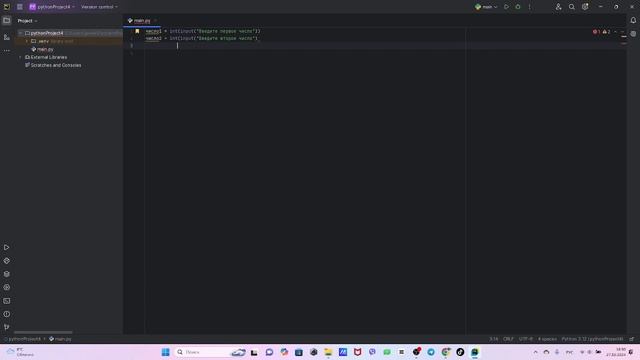Screen dimensions: 640x360
Task: Open the 4 spaces indent settings
Action: coord(547,339)
